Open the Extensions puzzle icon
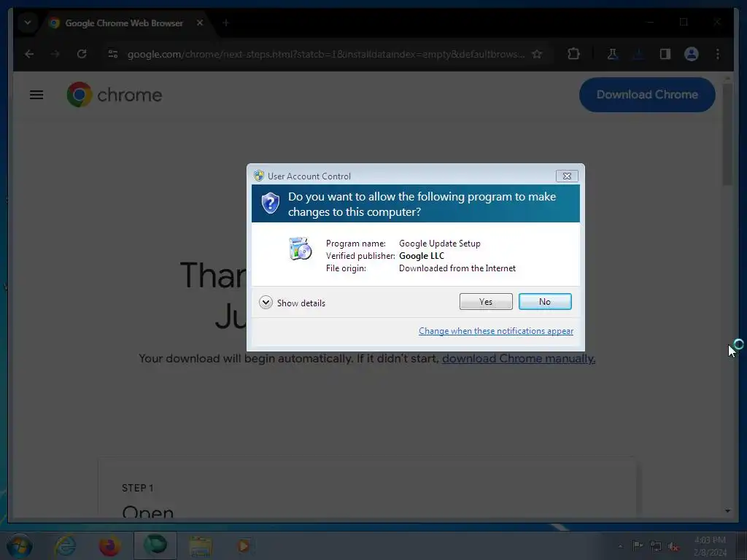The width and height of the screenshot is (747, 560). coord(573,54)
